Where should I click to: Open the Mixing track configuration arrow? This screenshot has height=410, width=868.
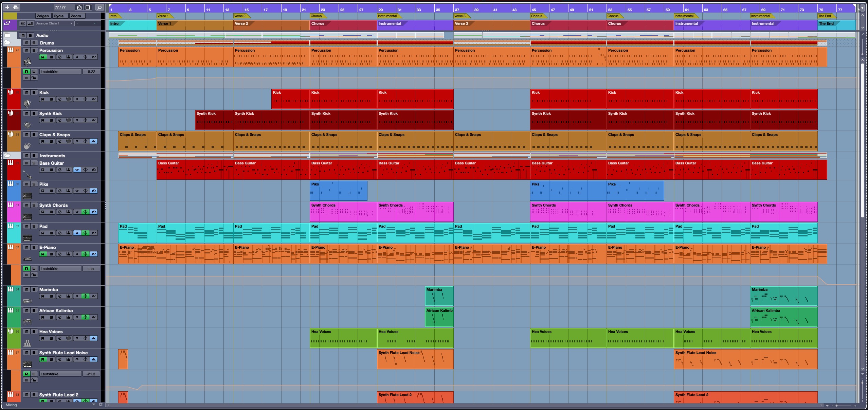[94, 405]
